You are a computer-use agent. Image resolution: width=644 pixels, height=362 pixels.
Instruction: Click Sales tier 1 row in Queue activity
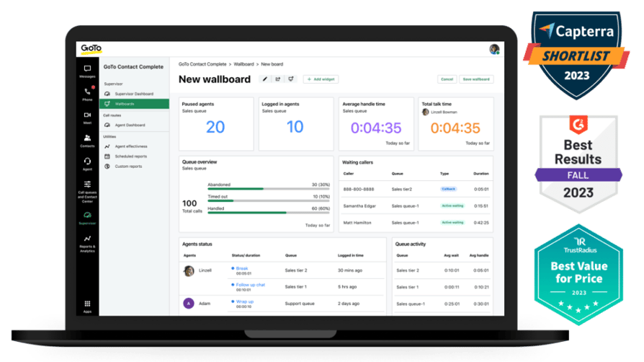[x=442, y=287]
